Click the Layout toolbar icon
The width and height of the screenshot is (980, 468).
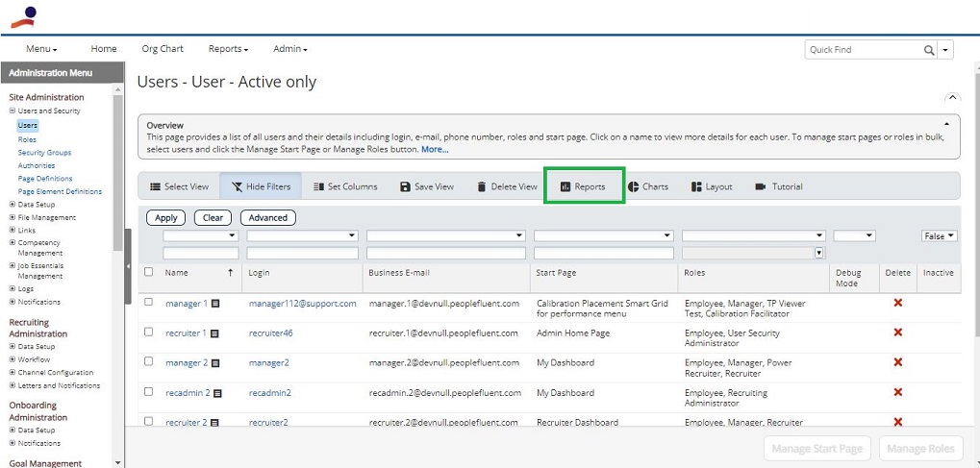696,186
